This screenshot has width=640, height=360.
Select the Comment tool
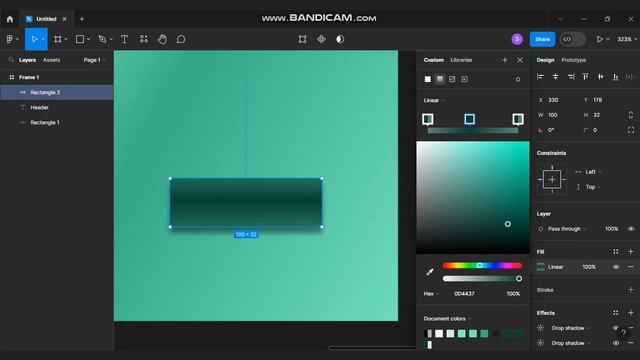point(181,39)
